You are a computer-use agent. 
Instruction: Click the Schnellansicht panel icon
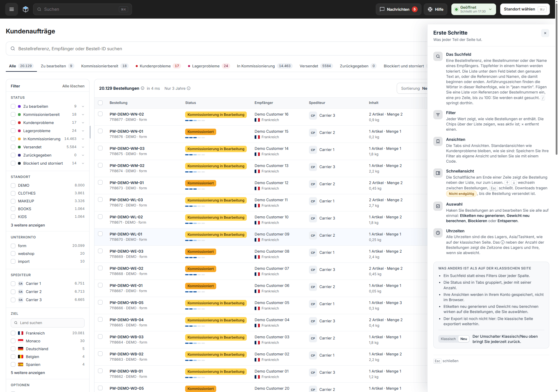point(438,173)
